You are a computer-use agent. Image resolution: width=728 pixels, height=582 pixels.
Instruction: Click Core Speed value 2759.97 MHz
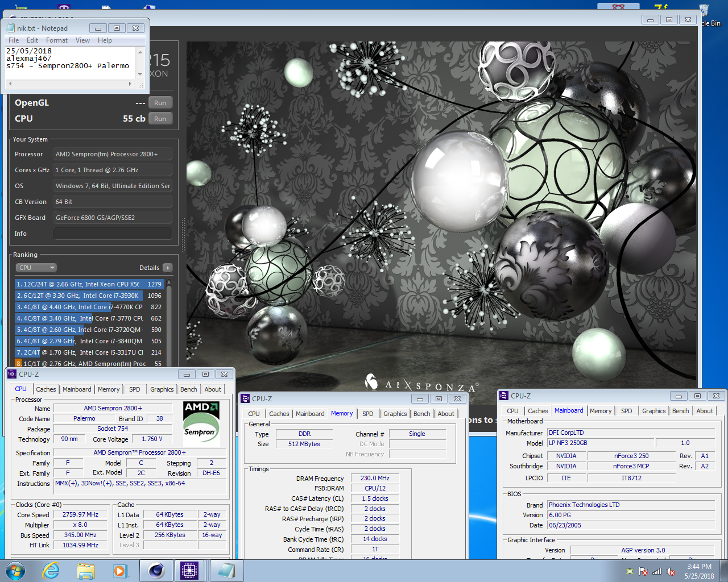[81, 515]
